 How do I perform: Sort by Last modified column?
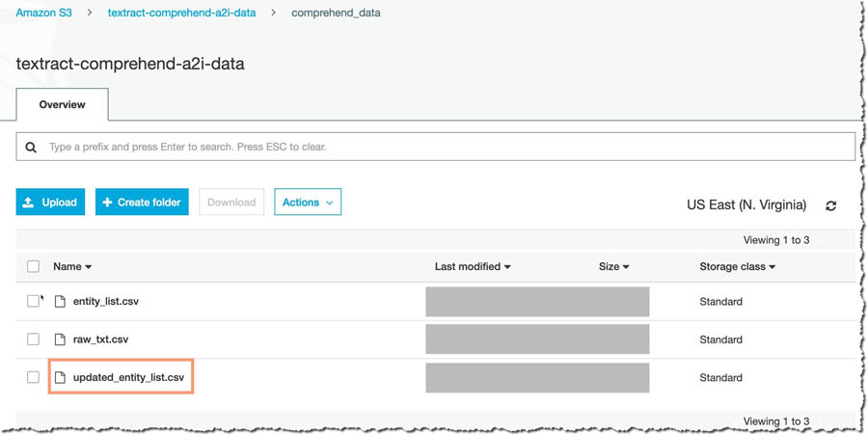click(473, 267)
